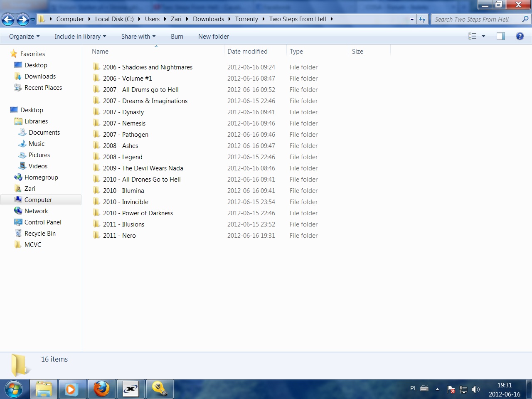Viewport: 532px width, 399px height.
Task: Select folder icon of 2008 - Ashes
Action: click(96, 145)
